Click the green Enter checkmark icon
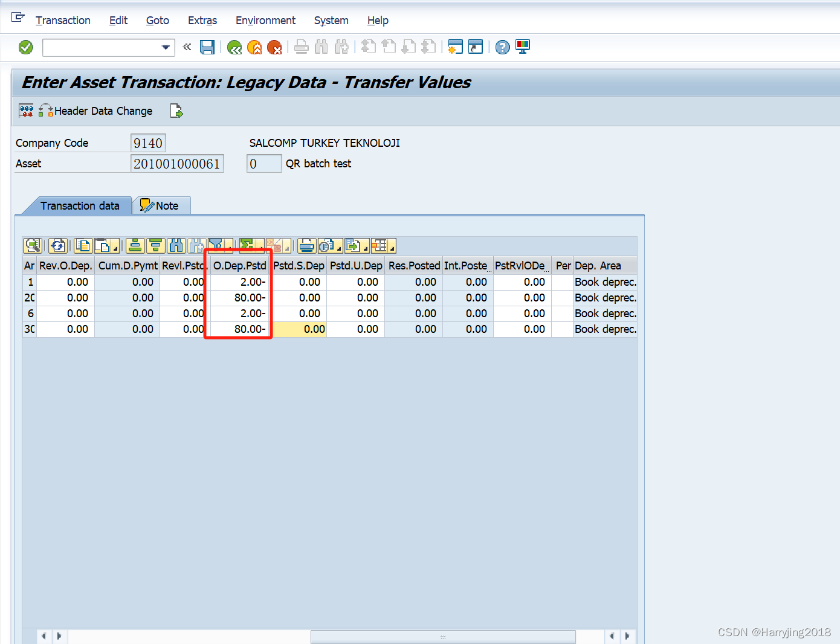Image resolution: width=840 pixels, height=644 pixels. click(x=26, y=47)
